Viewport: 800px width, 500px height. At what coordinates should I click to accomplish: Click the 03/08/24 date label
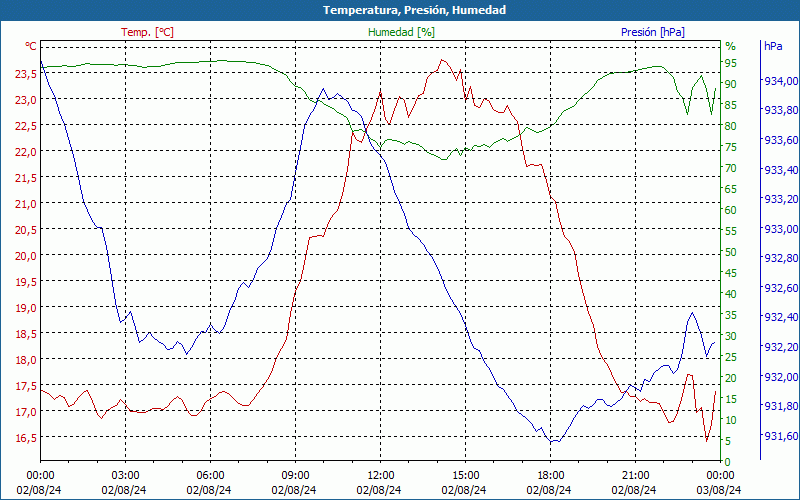(719, 490)
